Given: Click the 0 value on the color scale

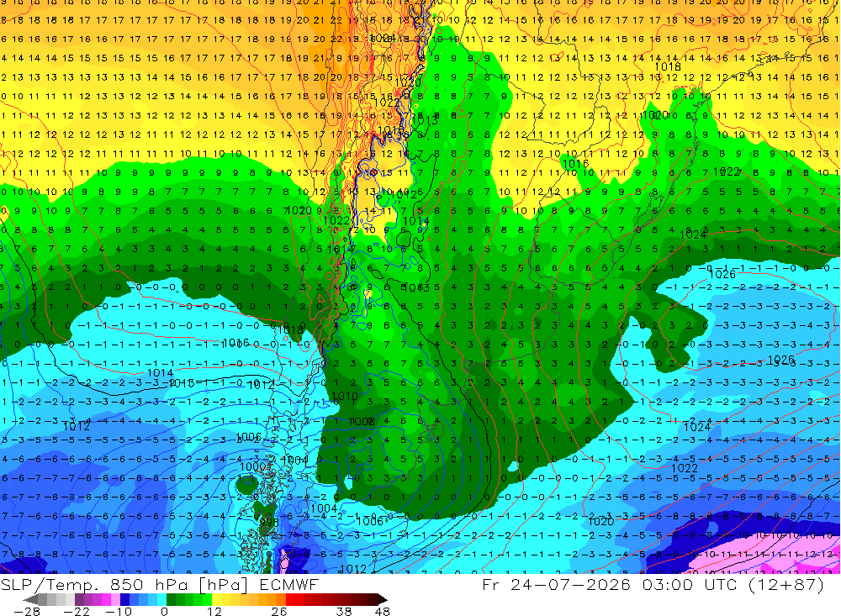Looking at the screenshot, I should click(164, 611).
